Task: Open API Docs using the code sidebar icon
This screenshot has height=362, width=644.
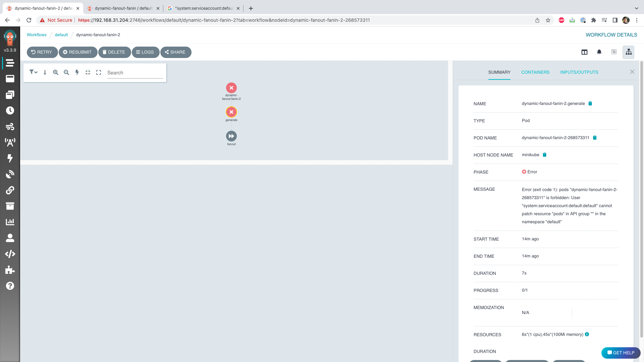Action: pyautogui.click(x=10, y=254)
